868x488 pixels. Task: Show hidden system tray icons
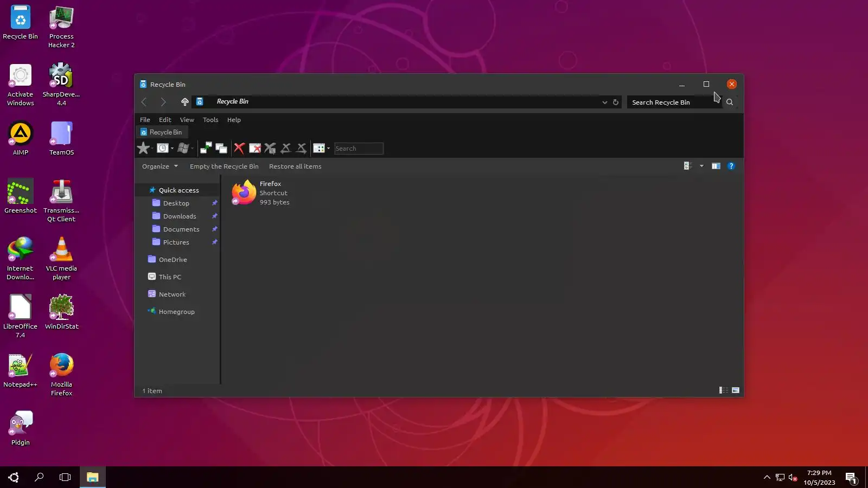point(767,477)
